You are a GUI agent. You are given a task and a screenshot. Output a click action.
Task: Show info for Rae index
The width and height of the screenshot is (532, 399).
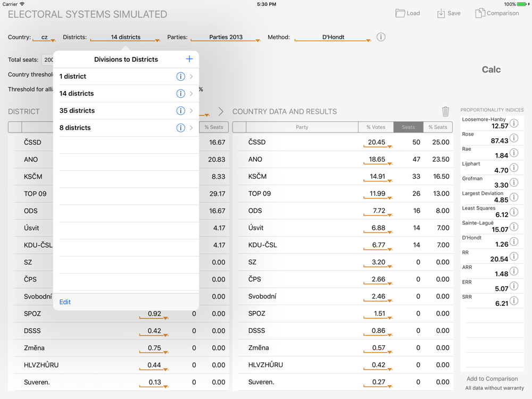pos(514,153)
